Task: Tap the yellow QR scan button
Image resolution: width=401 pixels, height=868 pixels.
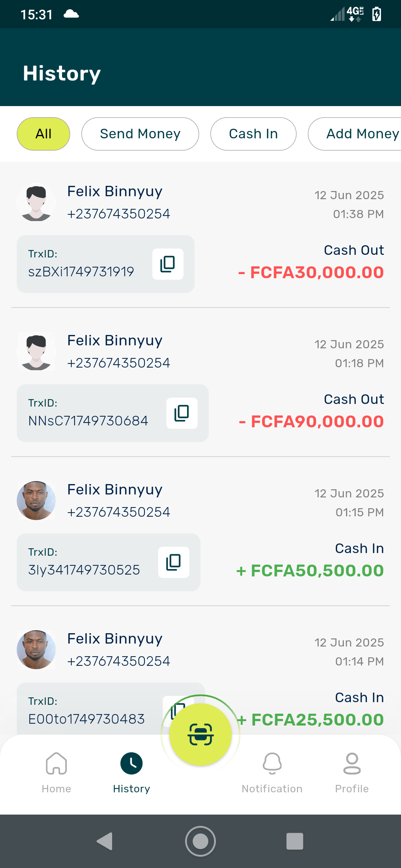Action: (x=200, y=734)
